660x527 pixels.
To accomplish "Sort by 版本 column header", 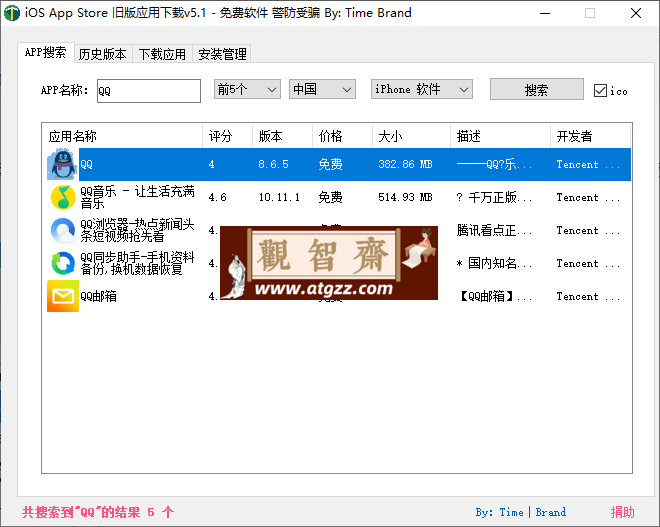I will click(282, 136).
